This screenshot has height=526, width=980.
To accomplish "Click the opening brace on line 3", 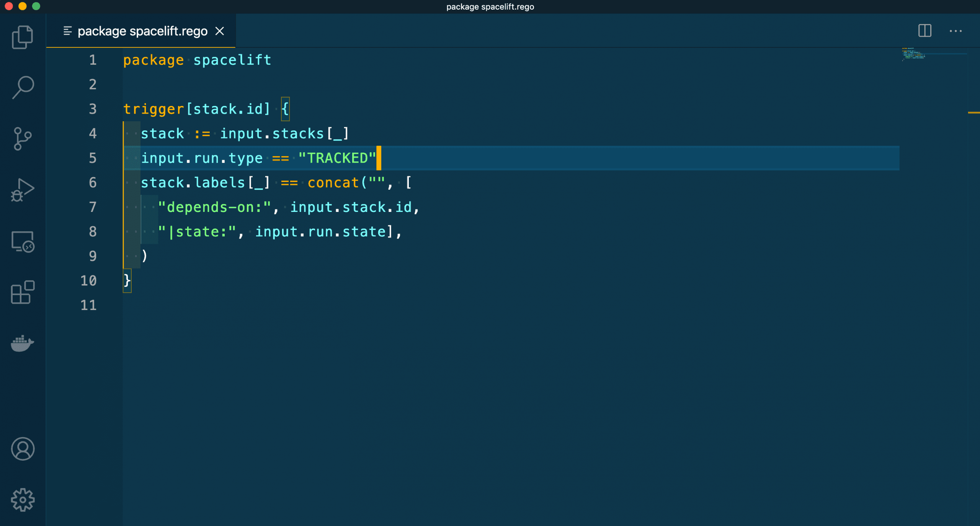I will 285,109.
